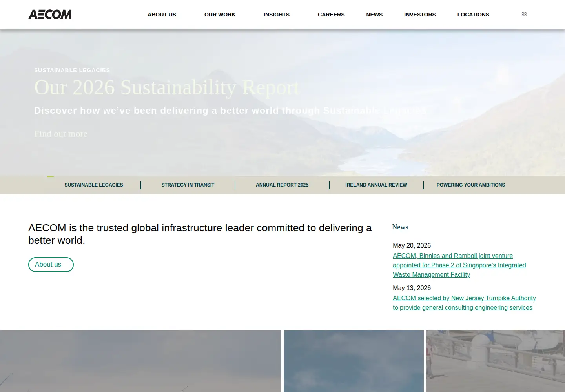
Task: Click the May 20, 2026 date text
Action: (412, 245)
